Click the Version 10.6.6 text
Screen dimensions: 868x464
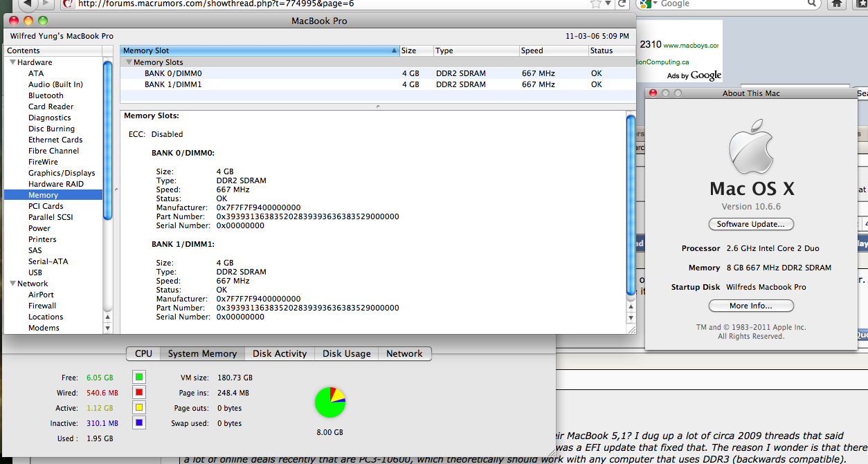(x=752, y=206)
